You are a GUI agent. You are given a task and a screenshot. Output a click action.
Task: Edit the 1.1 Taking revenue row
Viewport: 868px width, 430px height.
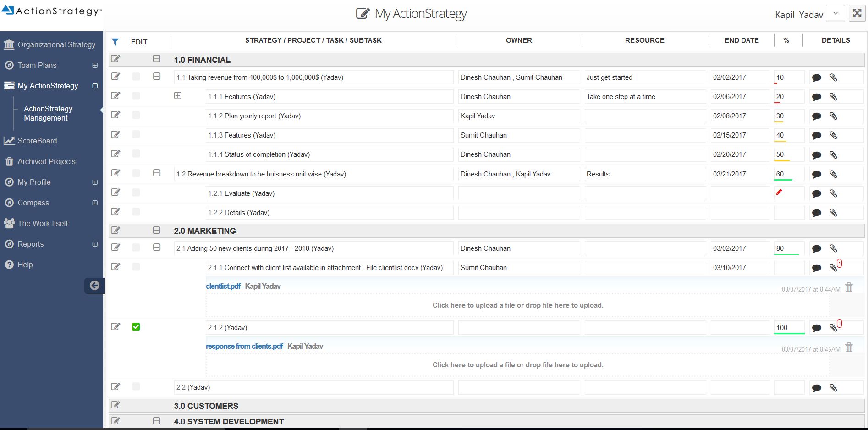click(115, 76)
